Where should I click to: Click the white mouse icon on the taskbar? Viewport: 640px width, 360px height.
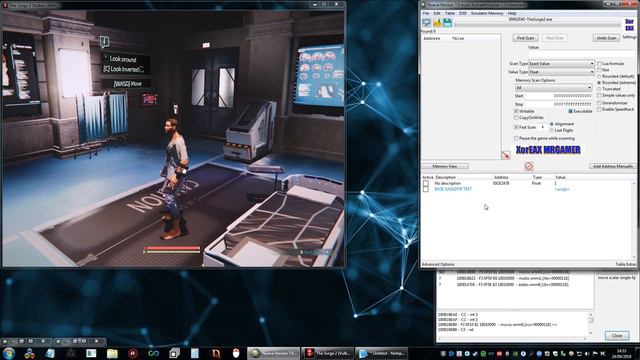pyautogui.click(x=236, y=353)
